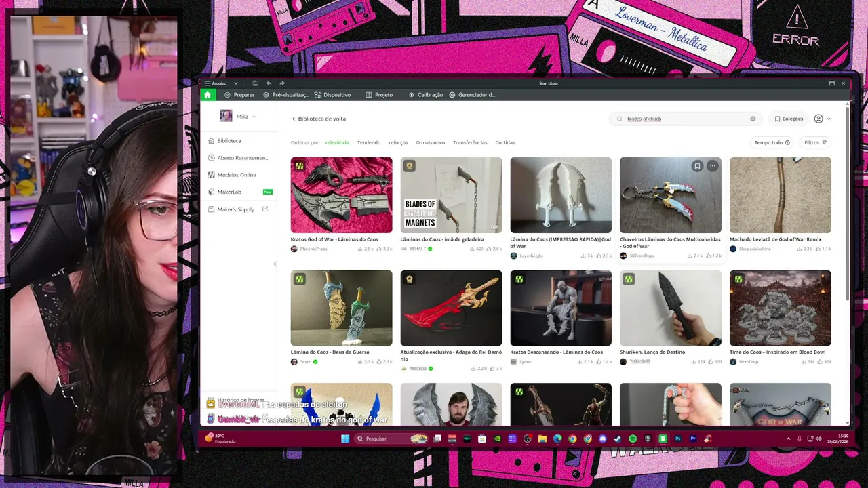Open the Coleções button
868x488 pixels.
[x=789, y=119]
